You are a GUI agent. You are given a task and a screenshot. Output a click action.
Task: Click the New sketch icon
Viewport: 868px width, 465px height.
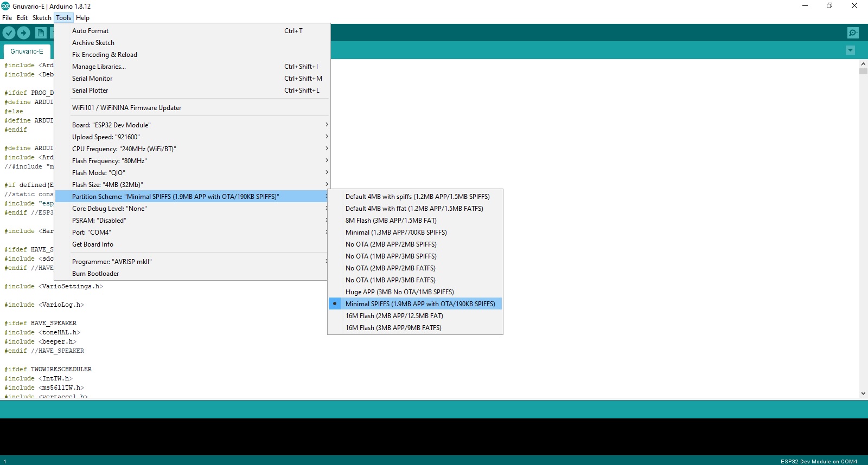click(41, 33)
